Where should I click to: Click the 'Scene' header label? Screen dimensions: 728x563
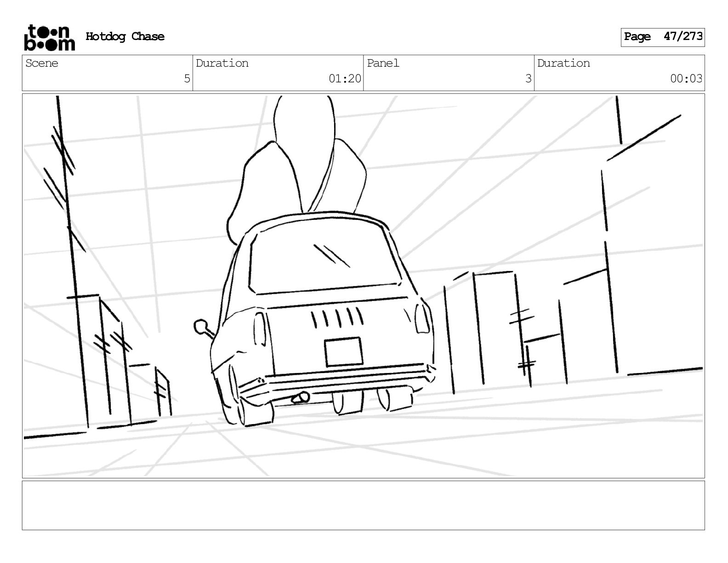tap(42, 63)
